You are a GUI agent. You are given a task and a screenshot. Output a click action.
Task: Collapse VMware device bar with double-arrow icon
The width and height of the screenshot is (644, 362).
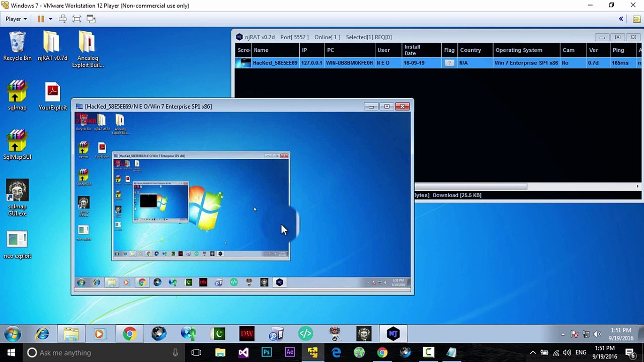click(x=621, y=19)
